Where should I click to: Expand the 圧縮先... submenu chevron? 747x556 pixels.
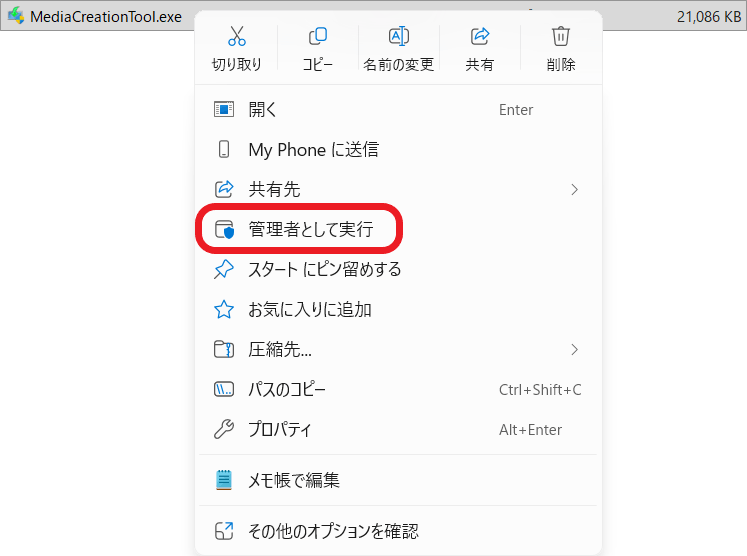(x=574, y=349)
